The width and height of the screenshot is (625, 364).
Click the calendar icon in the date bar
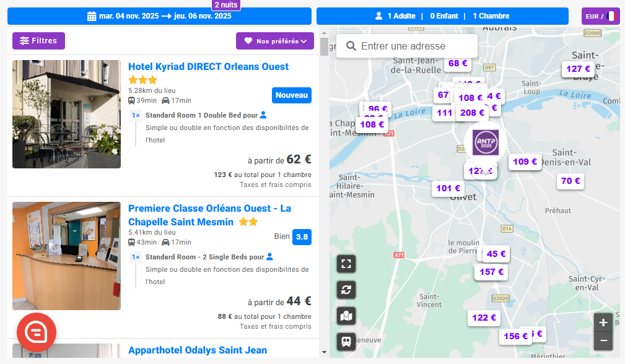92,16
